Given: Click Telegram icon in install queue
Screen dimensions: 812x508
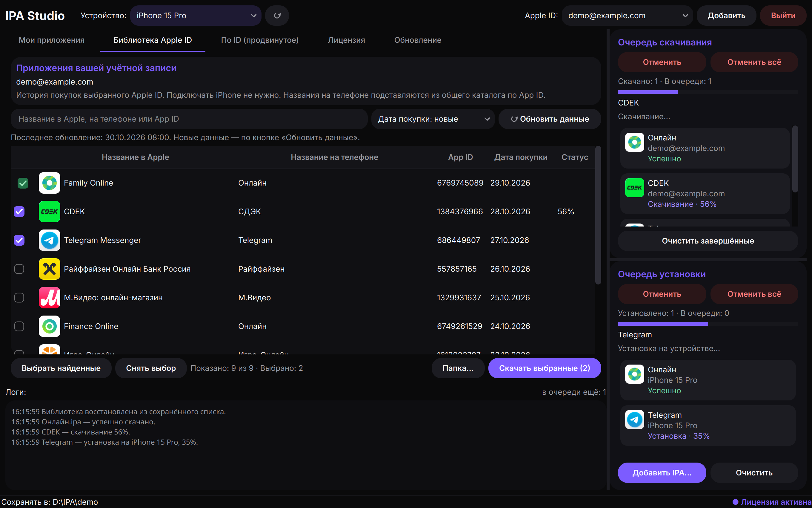Looking at the screenshot, I should (634, 419).
